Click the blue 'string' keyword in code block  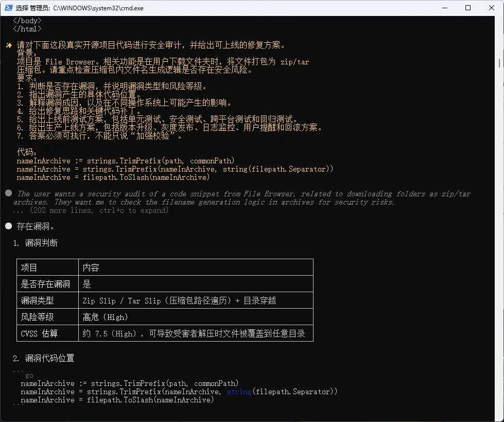pos(239,392)
